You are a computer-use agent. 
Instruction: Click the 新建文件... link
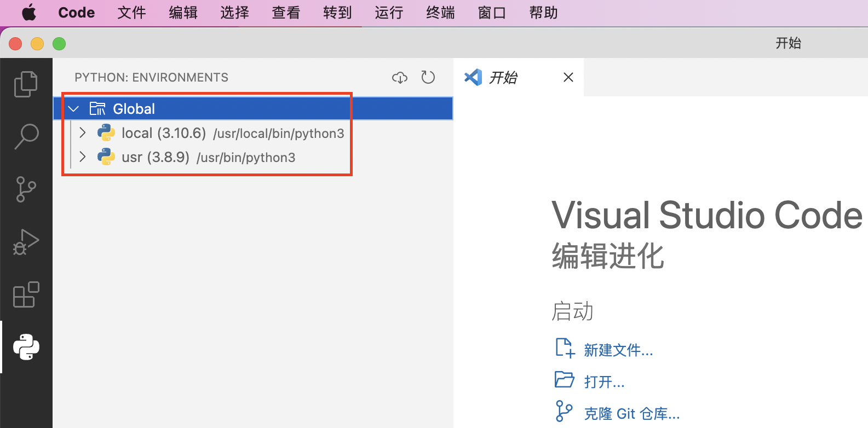(x=618, y=350)
